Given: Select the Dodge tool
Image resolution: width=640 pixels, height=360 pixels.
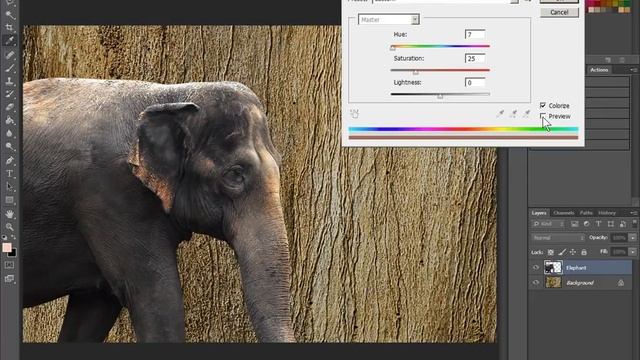Looking at the screenshot, I should click(x=10, y=146).
